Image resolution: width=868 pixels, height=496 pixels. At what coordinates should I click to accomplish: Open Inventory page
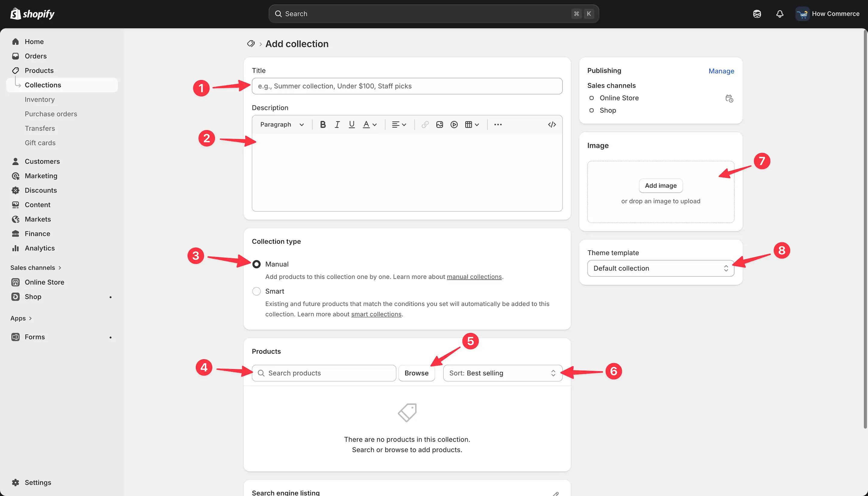(x=39, y=99)
